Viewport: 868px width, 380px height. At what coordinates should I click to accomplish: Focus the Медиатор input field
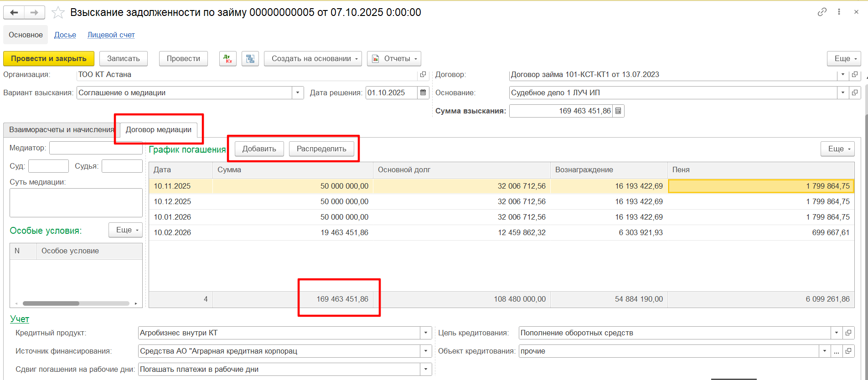96,148
